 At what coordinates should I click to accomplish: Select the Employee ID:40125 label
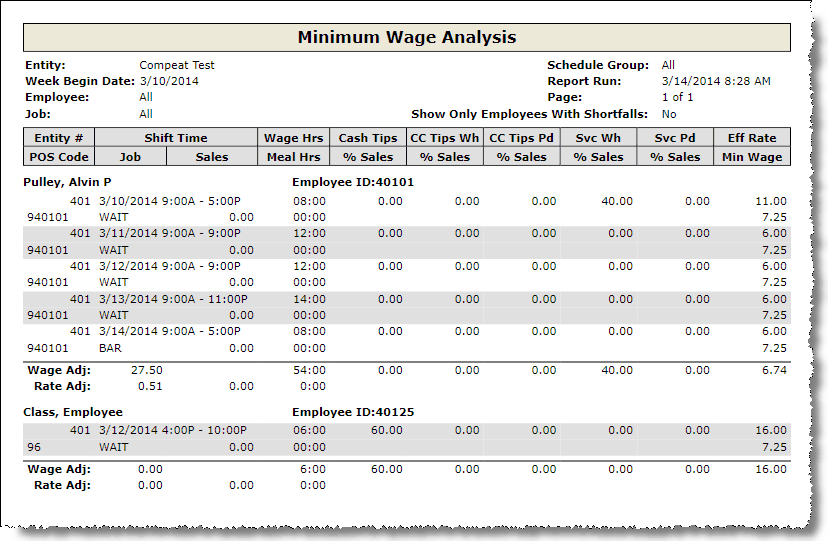pos(353,412)
